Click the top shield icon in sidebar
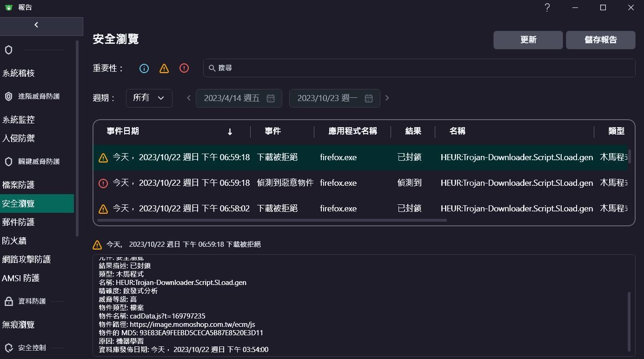Viewport: 644px width, 359px height. pyautogui.click(x=8, y=50)
